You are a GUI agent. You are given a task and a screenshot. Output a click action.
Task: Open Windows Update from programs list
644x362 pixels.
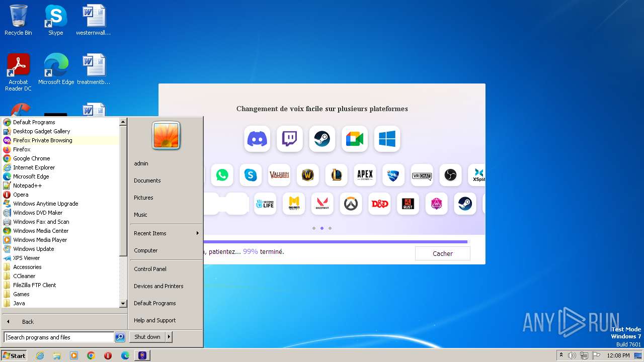(x=60, y=249)
